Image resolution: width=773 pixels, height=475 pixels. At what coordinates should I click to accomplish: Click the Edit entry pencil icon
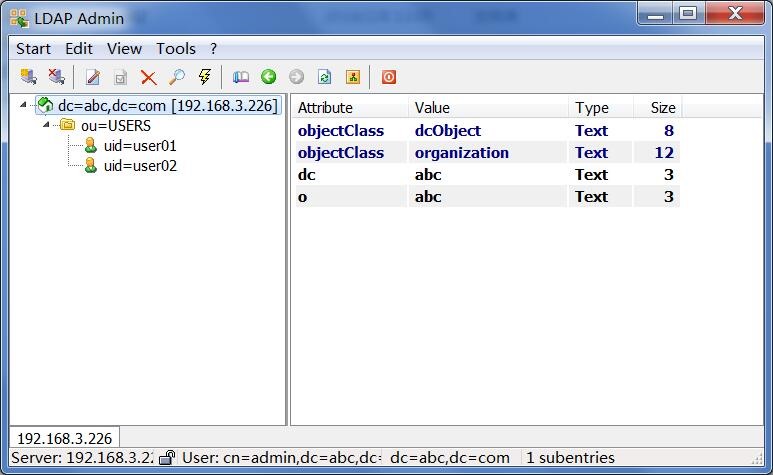(93, 77)
